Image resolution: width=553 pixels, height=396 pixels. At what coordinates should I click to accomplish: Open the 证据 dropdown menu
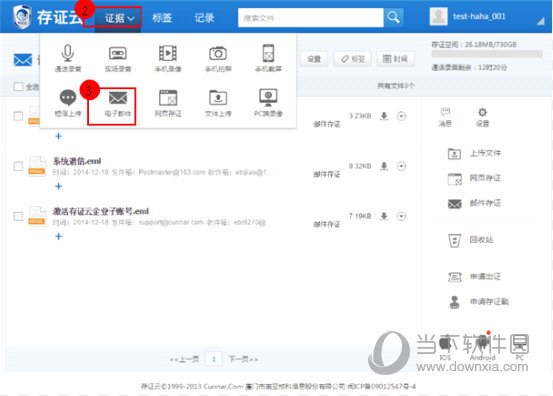[118, 18]
